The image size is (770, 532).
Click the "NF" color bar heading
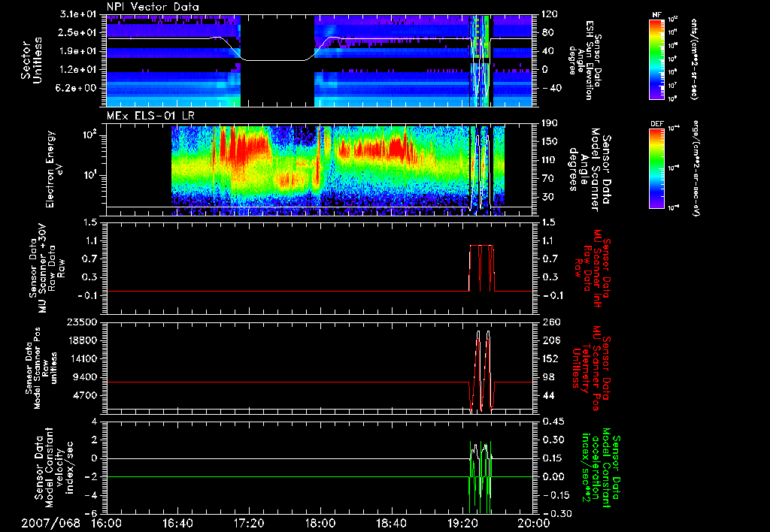[x=657, y=15]
